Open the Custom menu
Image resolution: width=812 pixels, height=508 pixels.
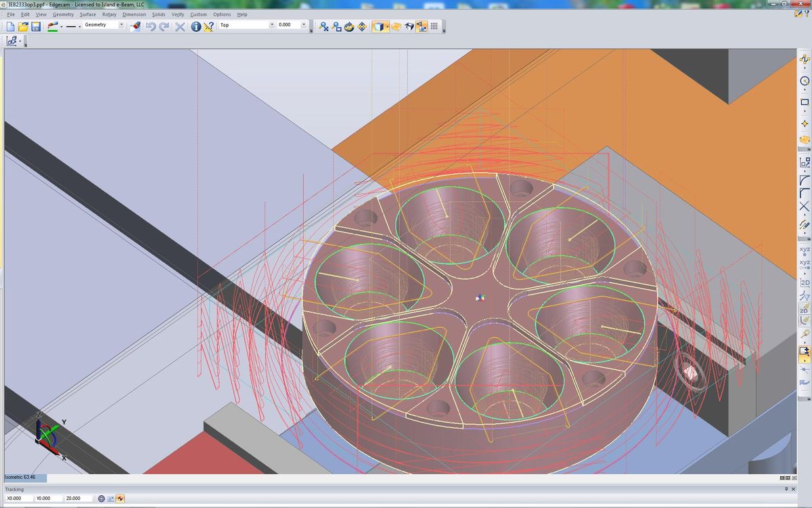pos(198,14)
